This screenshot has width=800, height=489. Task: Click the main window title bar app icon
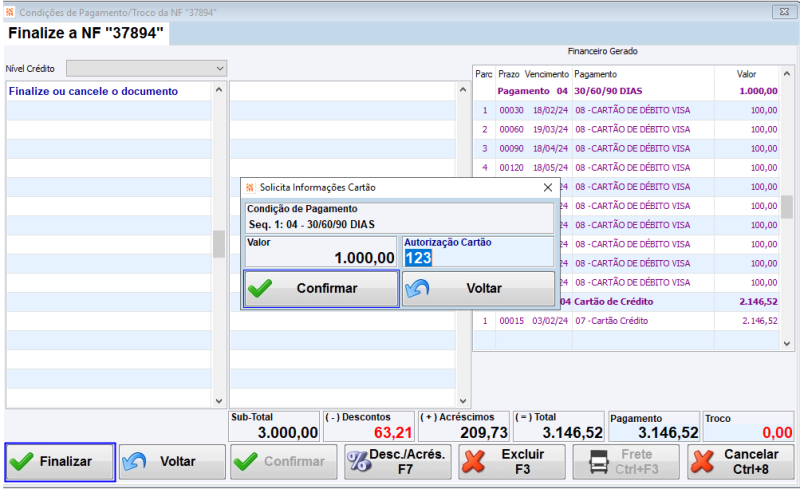point(10,12)
